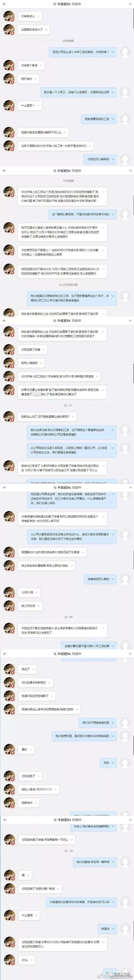
Task: Open the avatar next to "我打给你" message
Action: tap(9, 79)
